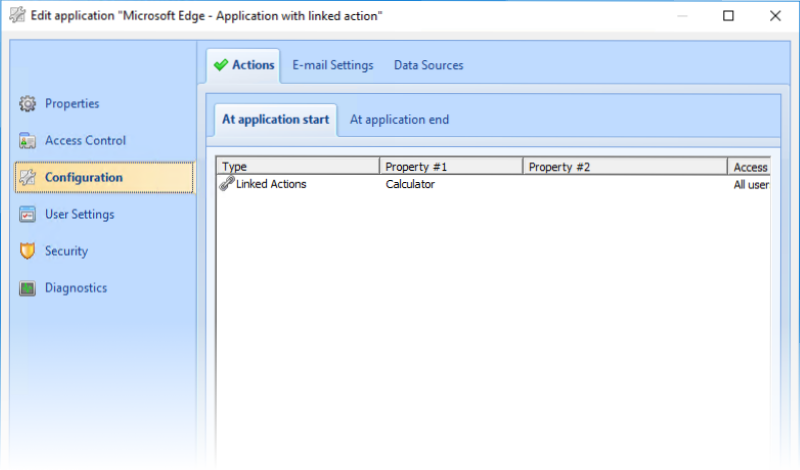The image size is (800, 470).
Task: Click the User Settings icon
Action: tap(28, 215)
